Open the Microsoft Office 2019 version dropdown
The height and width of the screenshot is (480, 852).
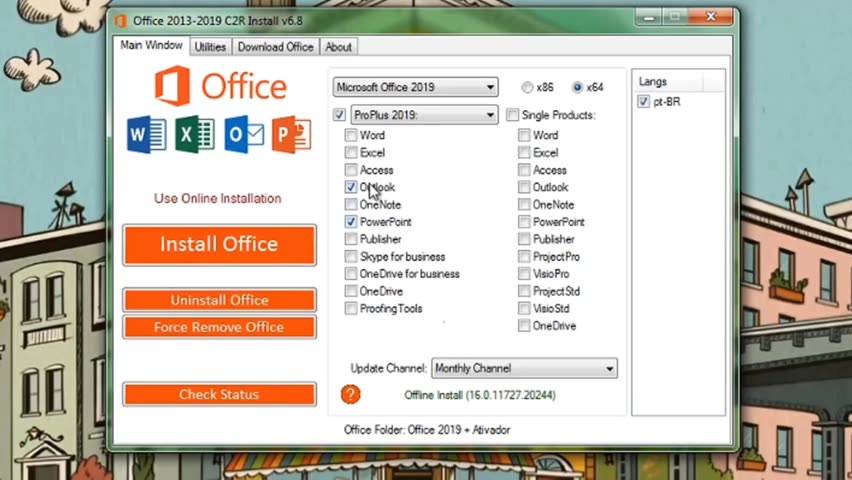pos(415,87)
